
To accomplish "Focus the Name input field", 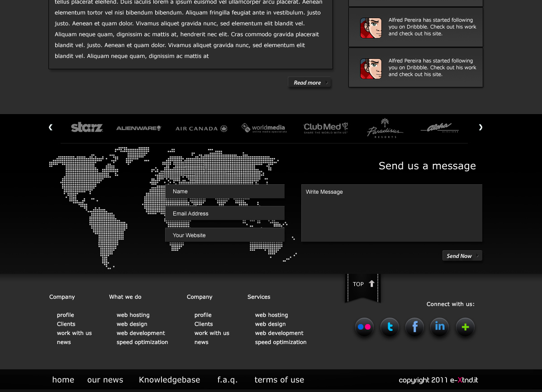I will click(225, 191).
